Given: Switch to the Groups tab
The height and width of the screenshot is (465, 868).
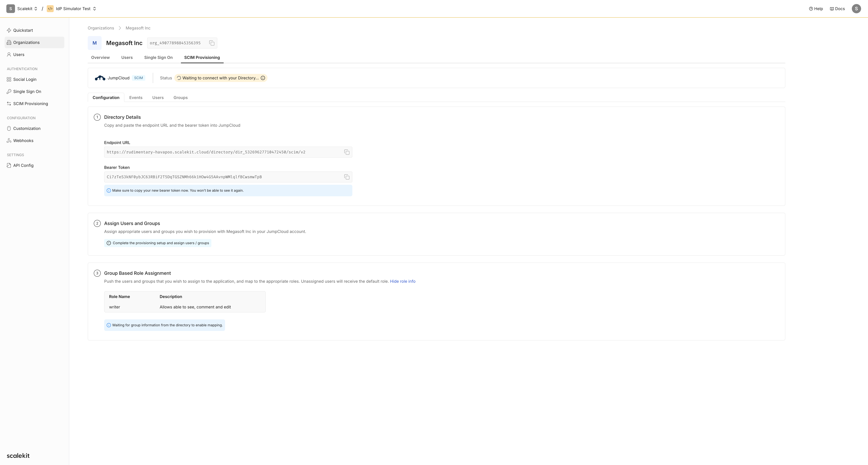Looking at the screenshot, I should click(x=180, y=98).
